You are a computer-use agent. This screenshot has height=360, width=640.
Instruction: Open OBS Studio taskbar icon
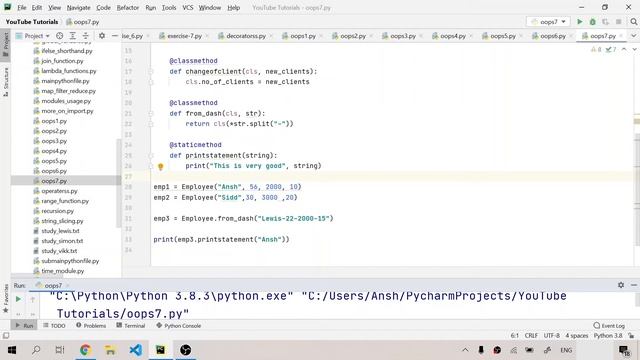tap(186, 350)
